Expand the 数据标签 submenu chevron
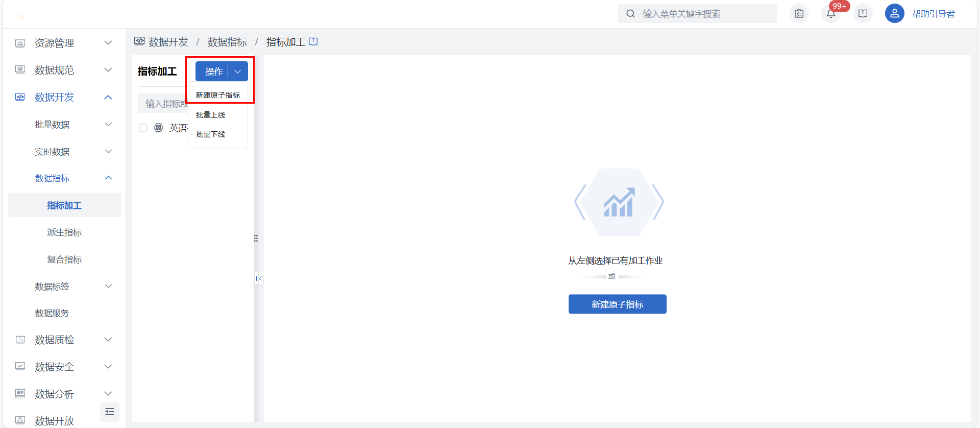 click(x=108, y=286)
